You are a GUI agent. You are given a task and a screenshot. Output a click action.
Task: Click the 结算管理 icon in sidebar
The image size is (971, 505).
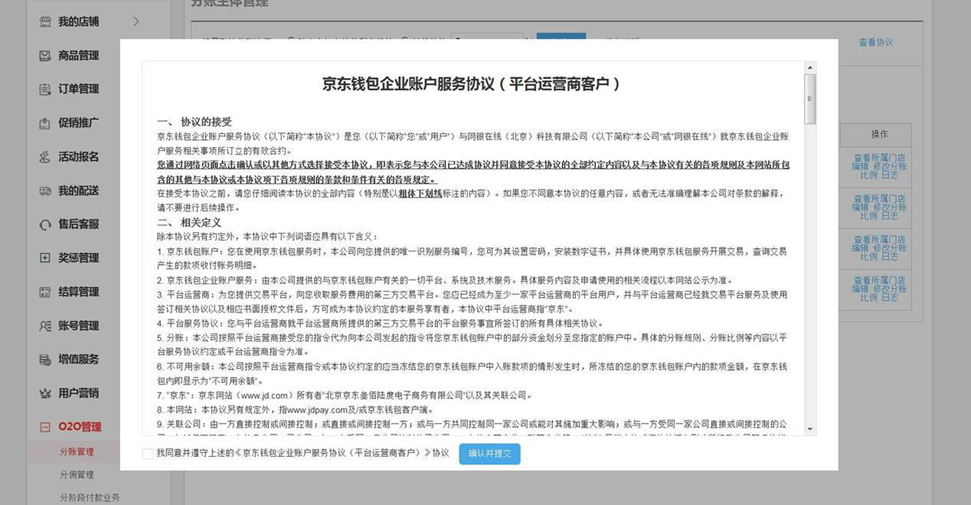pyautogui.click(x=45, y=292)
